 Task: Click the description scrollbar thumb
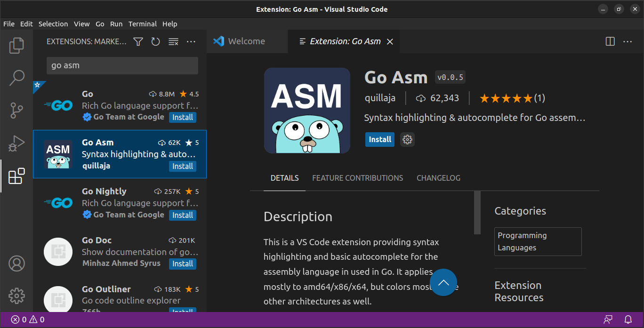pyautogui.click(x=477, y=212)
